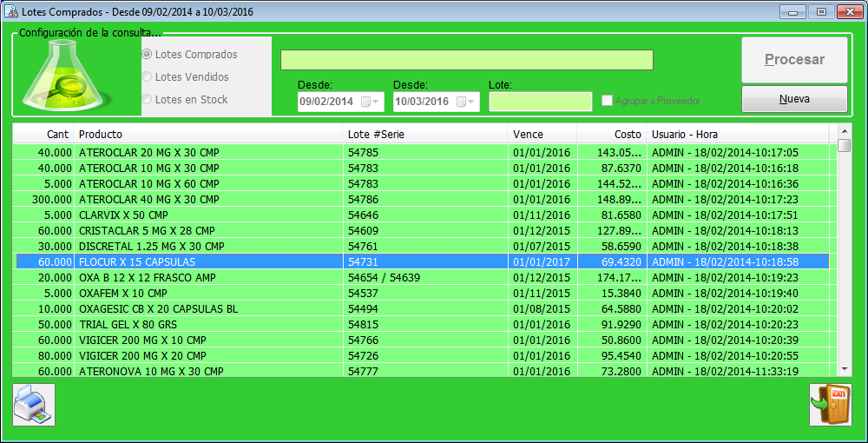Click the ADMIN - 18/02/2014-11:33:19 entry
This screenshot has height=443, width=868.
(725, 371)
